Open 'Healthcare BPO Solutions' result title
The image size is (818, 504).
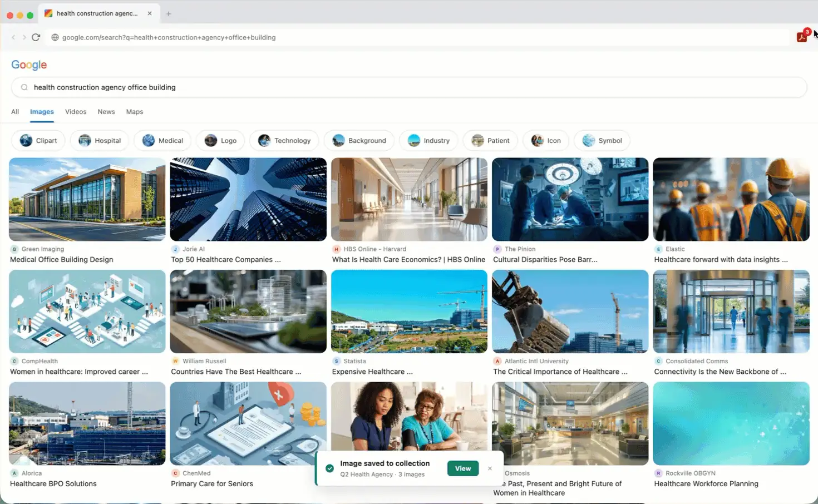53,484
